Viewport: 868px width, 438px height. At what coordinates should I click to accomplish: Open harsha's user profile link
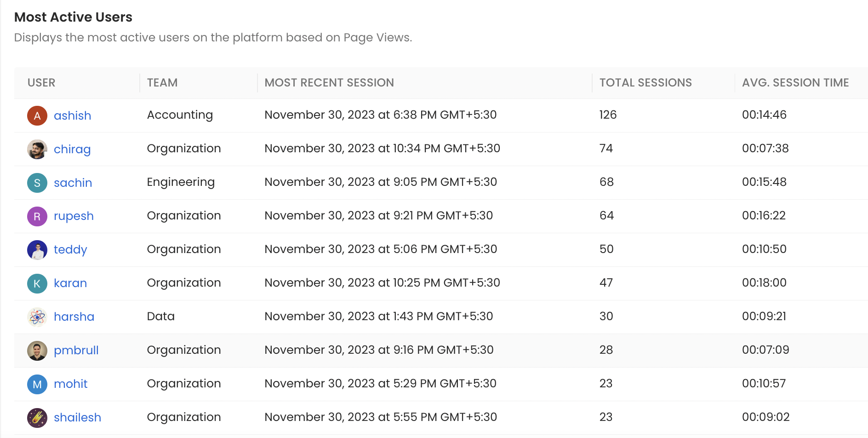point(74,317)
